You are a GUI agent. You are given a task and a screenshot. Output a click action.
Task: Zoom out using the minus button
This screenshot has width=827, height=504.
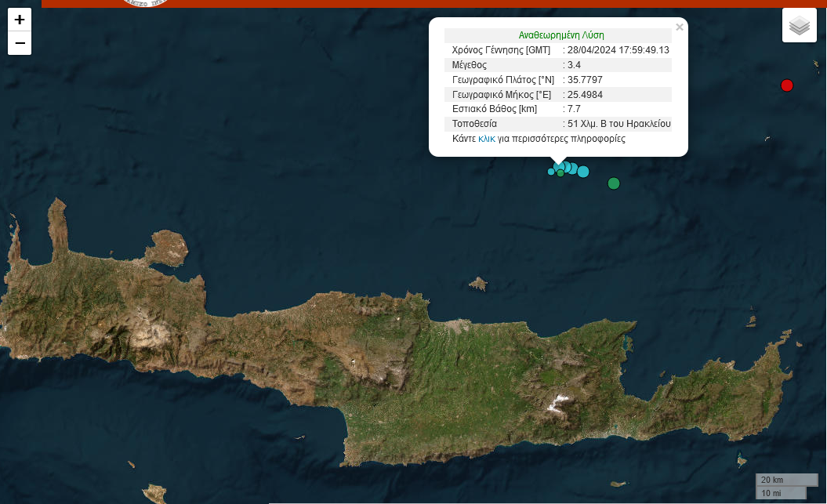click(x=20, y=43)
